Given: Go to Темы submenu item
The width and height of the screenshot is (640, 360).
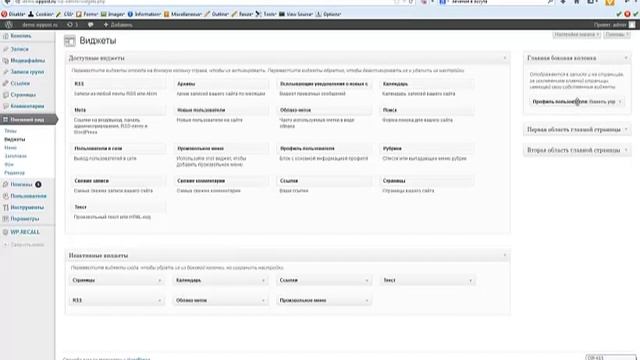Looking at the screenshot, I should point(11,131).
